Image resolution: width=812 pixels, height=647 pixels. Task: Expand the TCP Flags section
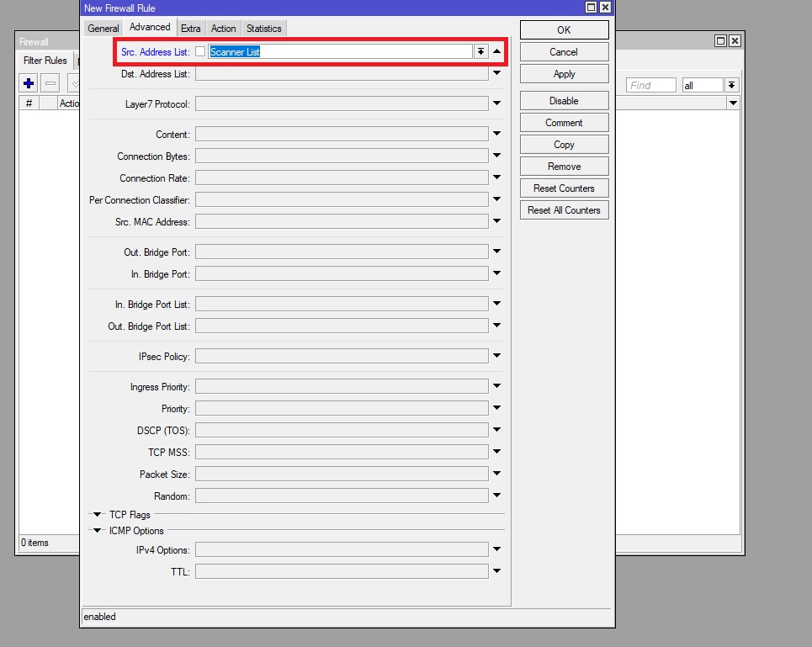click(98, 514)
